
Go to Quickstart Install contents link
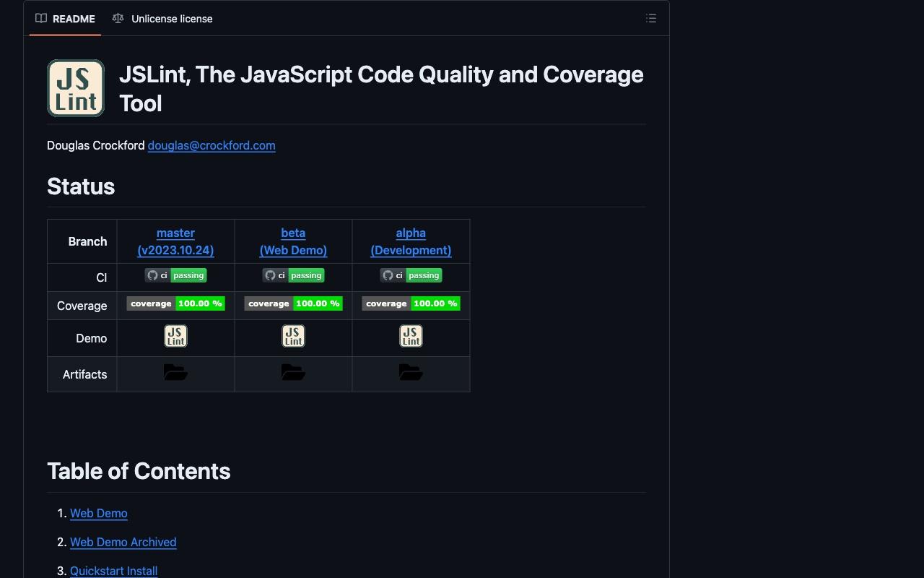[x=114, y=571]
